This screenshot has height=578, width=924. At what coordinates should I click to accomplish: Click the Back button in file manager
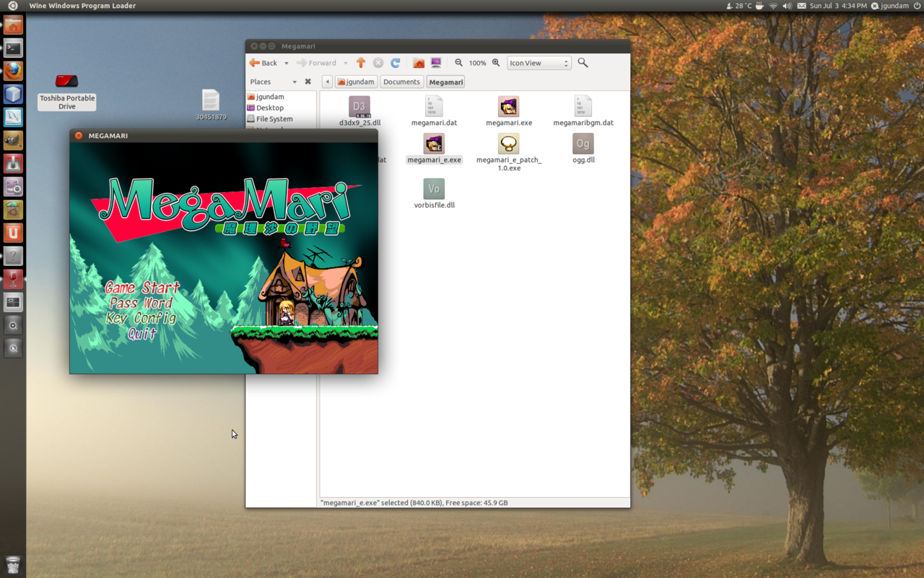click(264, 63)
